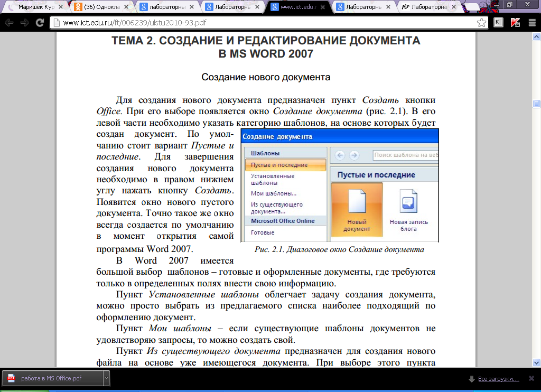
Task: Reload the current page
Action: (40, 23)
